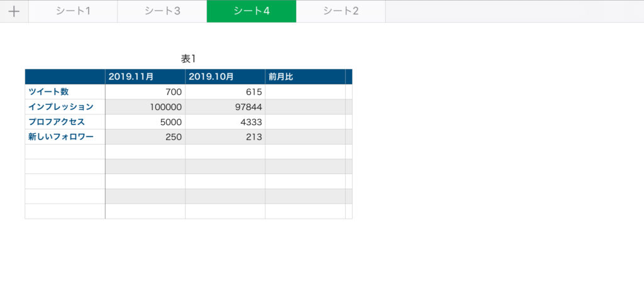Select the プロフアクセス row label
This screenshot has height=291, width=644.
click(65, 122)
